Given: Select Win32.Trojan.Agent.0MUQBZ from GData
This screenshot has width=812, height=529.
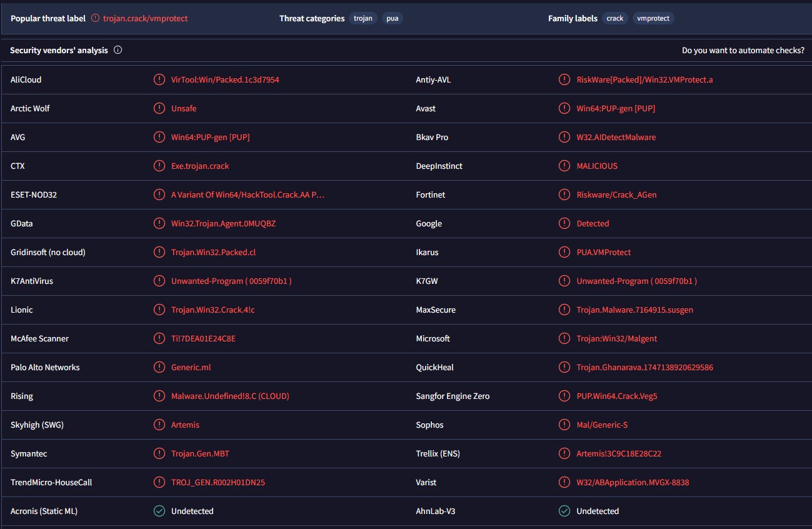Looking at the screenshot, I should [223, 223].
